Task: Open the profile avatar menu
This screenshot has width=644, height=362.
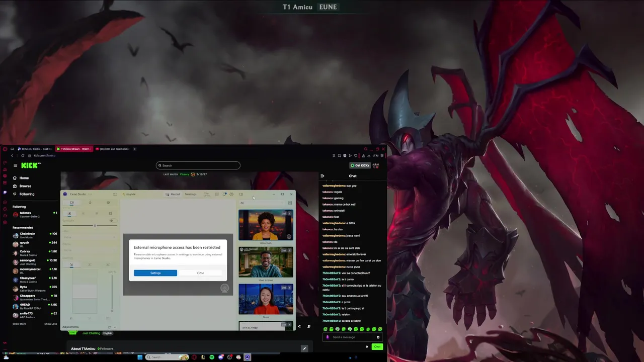Action: pyautogui.click(x=376, y=165)
